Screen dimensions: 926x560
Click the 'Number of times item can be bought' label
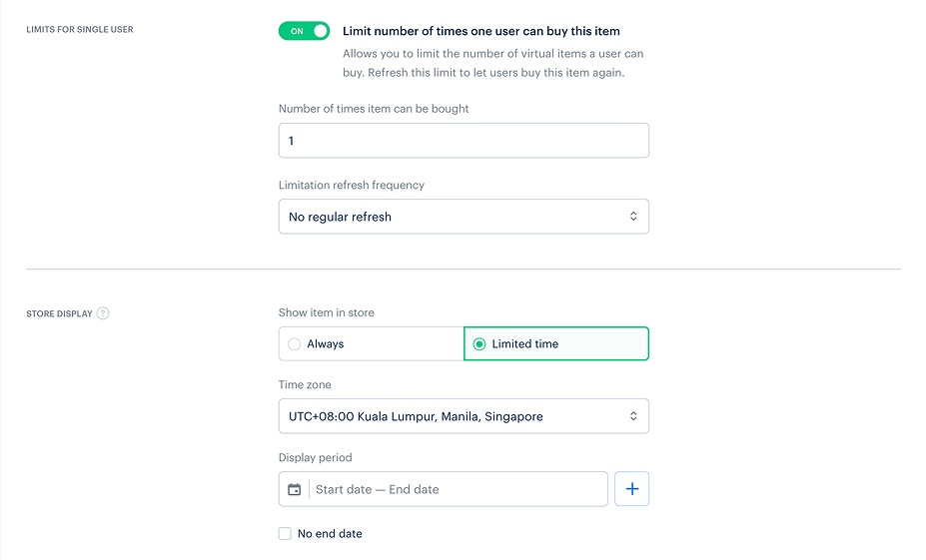(373, 109)
